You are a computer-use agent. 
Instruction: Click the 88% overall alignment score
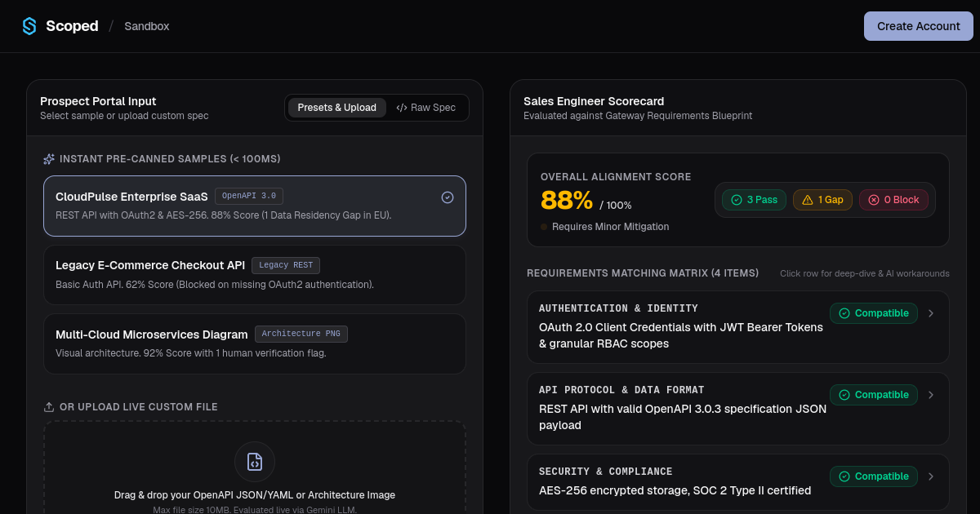click(x=567, y=201)
